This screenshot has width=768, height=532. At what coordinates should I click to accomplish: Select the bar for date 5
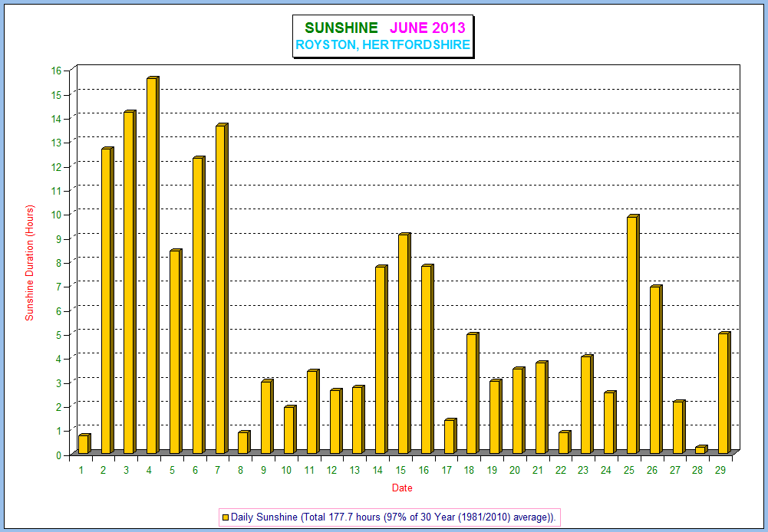[176, 351]
